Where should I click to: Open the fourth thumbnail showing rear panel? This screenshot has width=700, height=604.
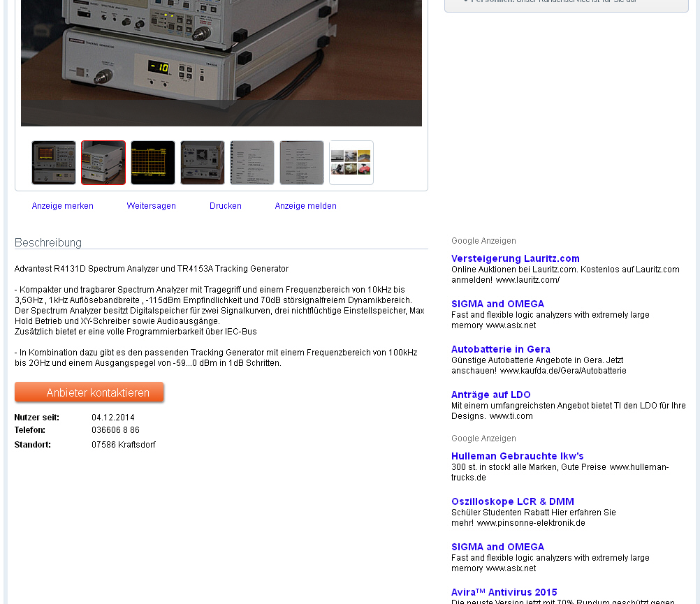tap(202, 163)
